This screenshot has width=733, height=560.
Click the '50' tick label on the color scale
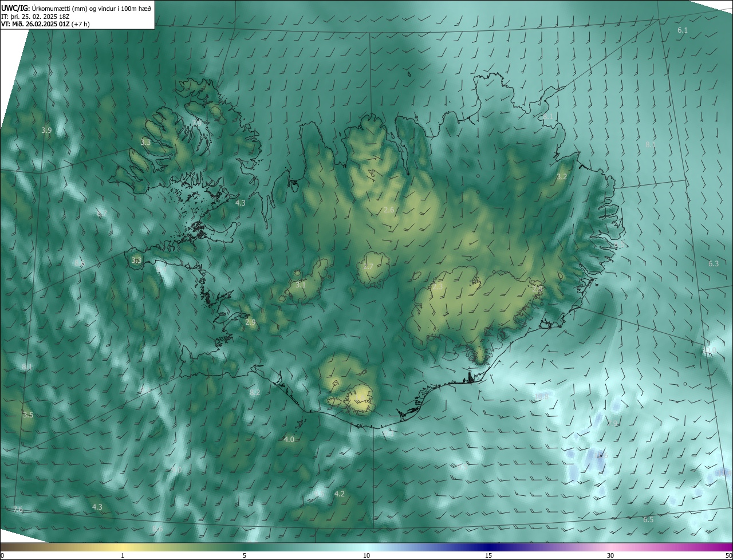728,555
